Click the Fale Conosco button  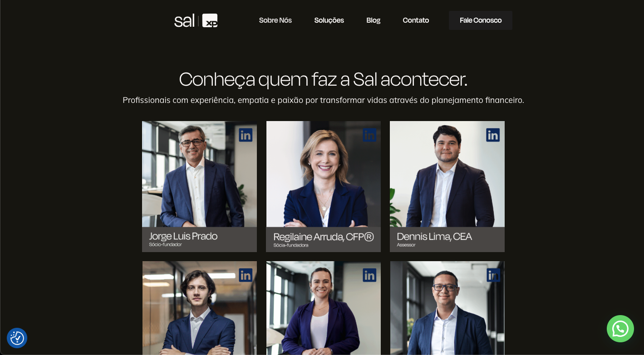[x=481, y=20]
